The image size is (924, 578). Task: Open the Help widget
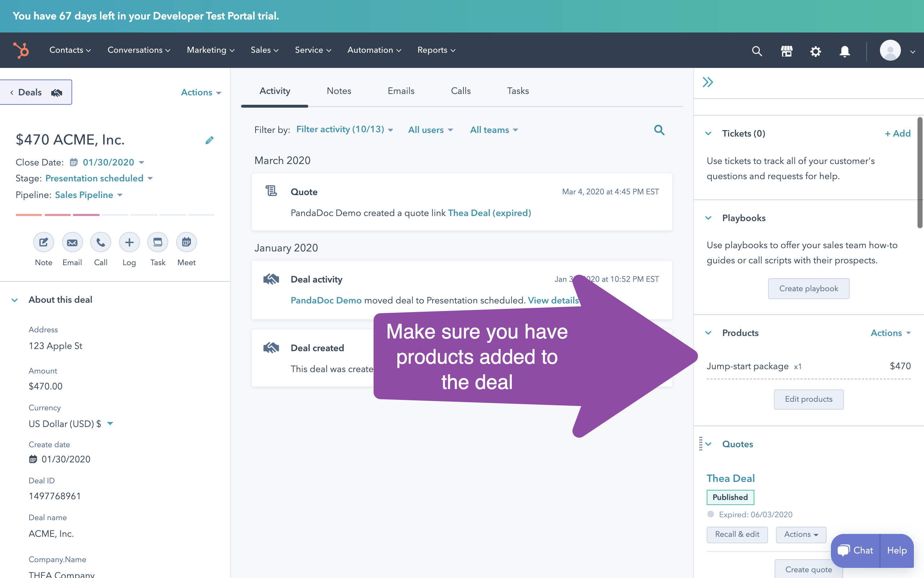(897, 551)
